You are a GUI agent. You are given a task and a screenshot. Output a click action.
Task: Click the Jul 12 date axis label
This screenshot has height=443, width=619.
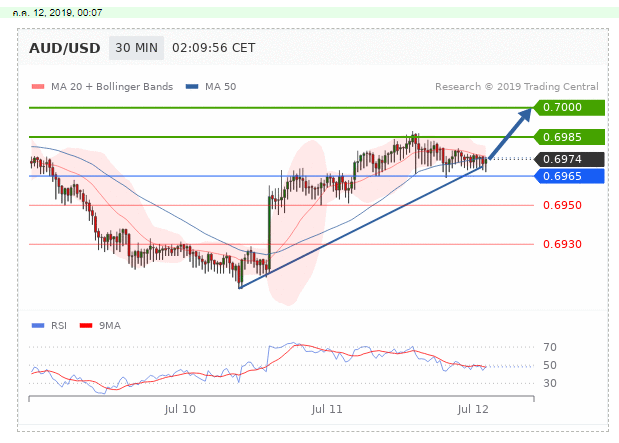473,409
